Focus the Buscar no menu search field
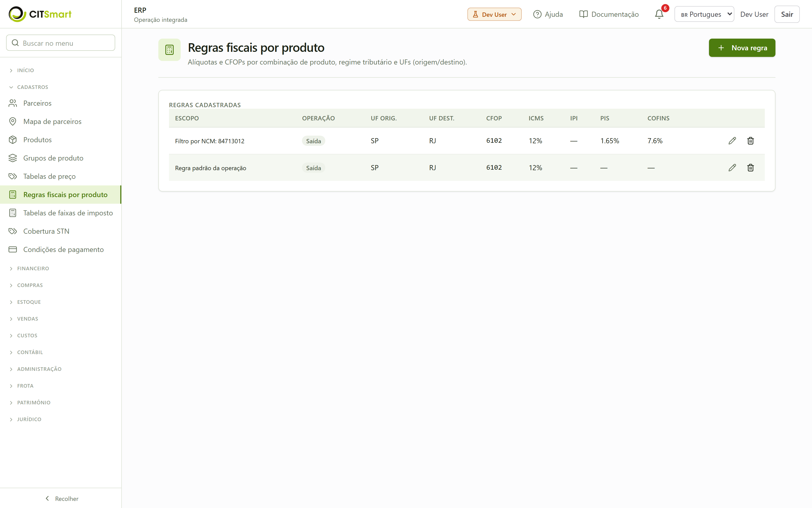Image resolution: width=812 pixels, height=508 pixels. [61, 43]
